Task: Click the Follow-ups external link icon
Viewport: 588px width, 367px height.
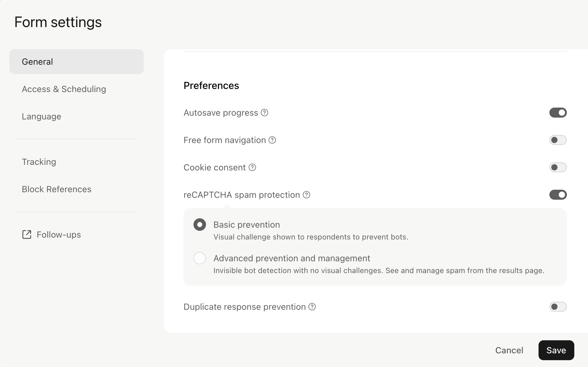Action: tap(27, 235)
